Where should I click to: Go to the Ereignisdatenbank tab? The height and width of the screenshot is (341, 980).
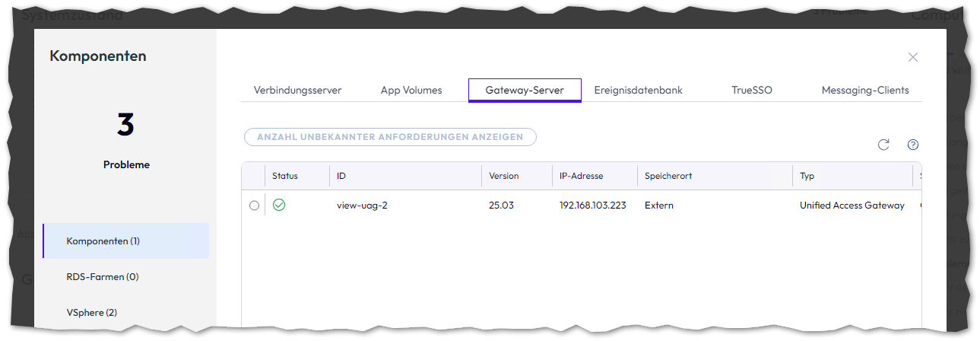tap(638, 90)
